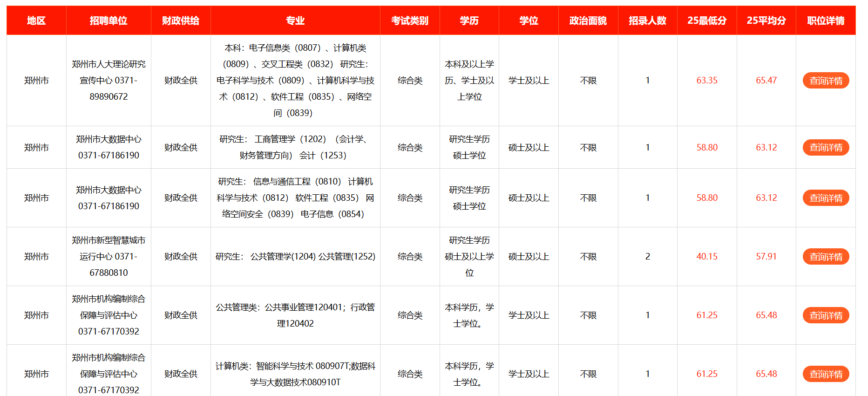
Task: Click the 65.47 average score value
Action: point(766,81)
